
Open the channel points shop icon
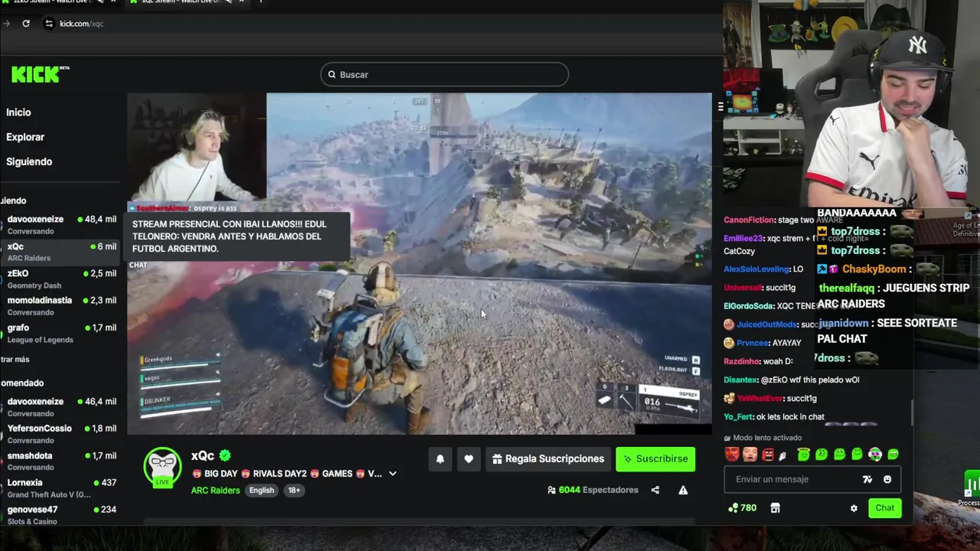775,507
